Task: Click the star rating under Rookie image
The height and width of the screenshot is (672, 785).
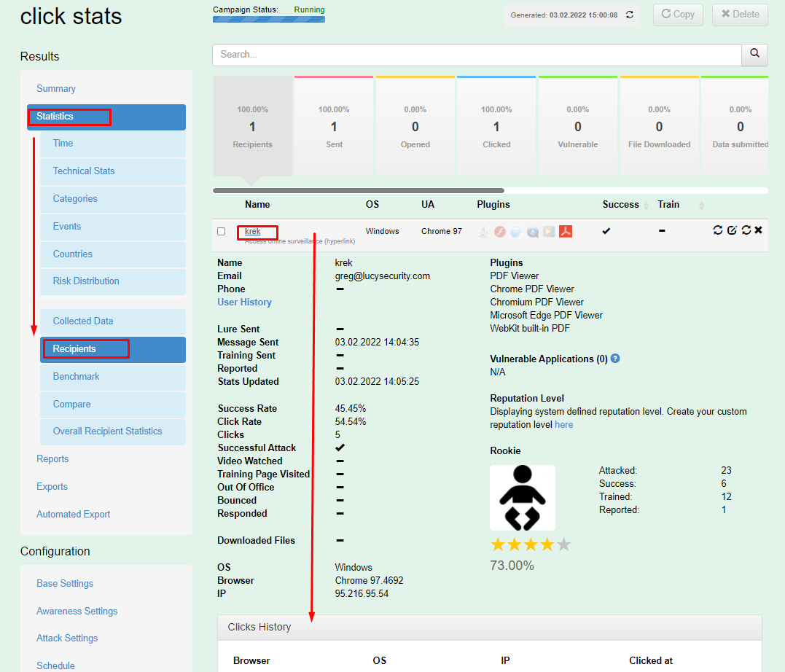Action: 530,544
